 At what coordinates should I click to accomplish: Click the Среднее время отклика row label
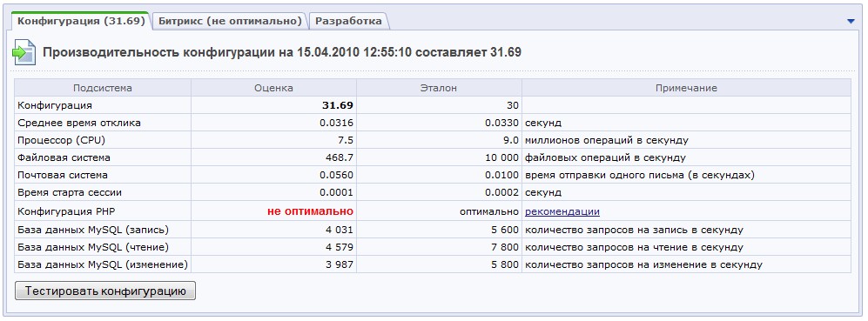click(x=79, y=123)
